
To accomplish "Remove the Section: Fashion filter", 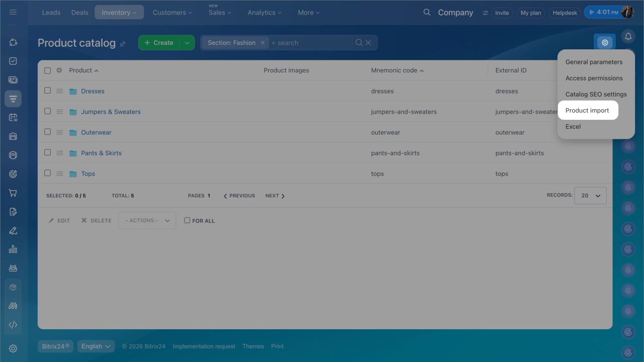I will [x=263, y=43].
